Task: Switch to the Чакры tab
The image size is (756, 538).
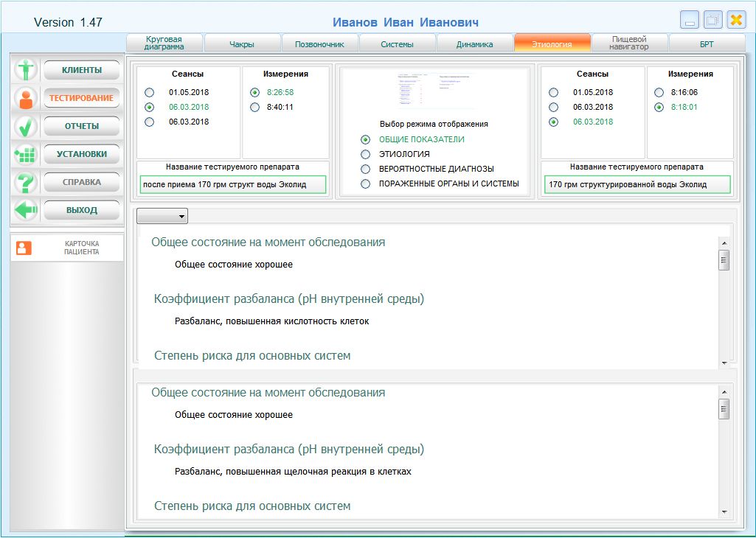Action: coord(242,44)
